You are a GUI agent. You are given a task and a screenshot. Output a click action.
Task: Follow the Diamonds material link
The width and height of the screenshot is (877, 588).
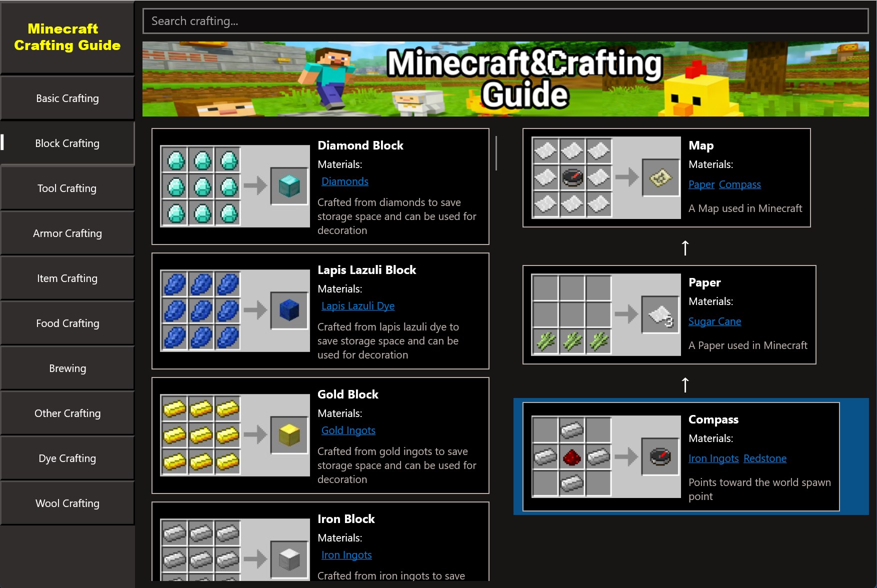coord(345,181)
